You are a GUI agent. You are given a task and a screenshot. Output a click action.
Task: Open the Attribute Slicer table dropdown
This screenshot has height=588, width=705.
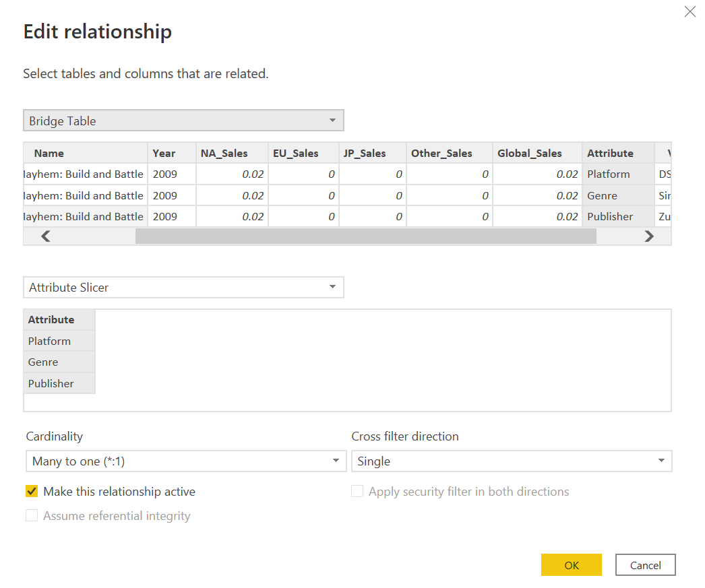click(x=183, y=287)
